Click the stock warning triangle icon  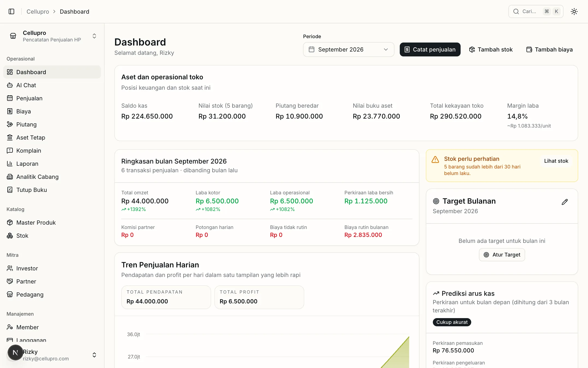pos(435,159)
